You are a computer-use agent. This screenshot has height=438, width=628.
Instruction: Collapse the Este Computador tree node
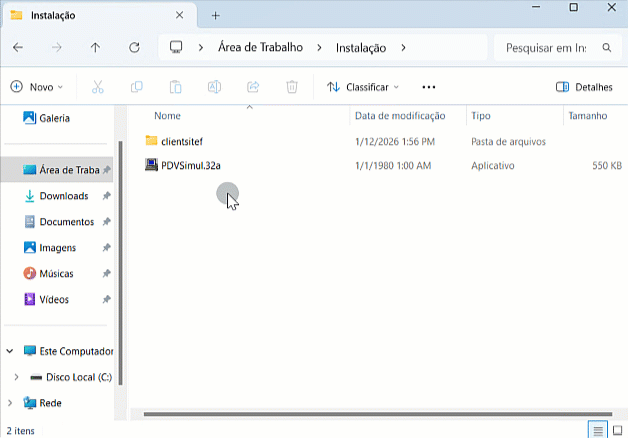coord(10,351)
